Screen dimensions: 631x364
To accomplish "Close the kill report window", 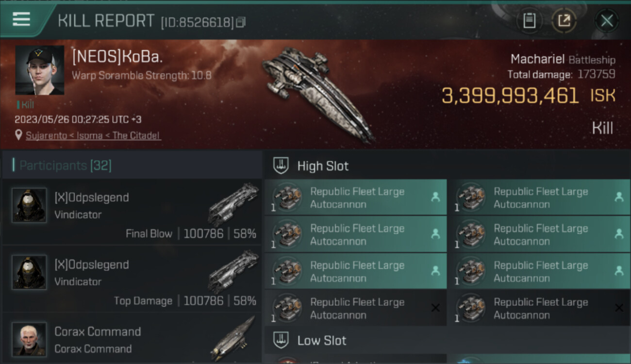I will click(607, 20).
